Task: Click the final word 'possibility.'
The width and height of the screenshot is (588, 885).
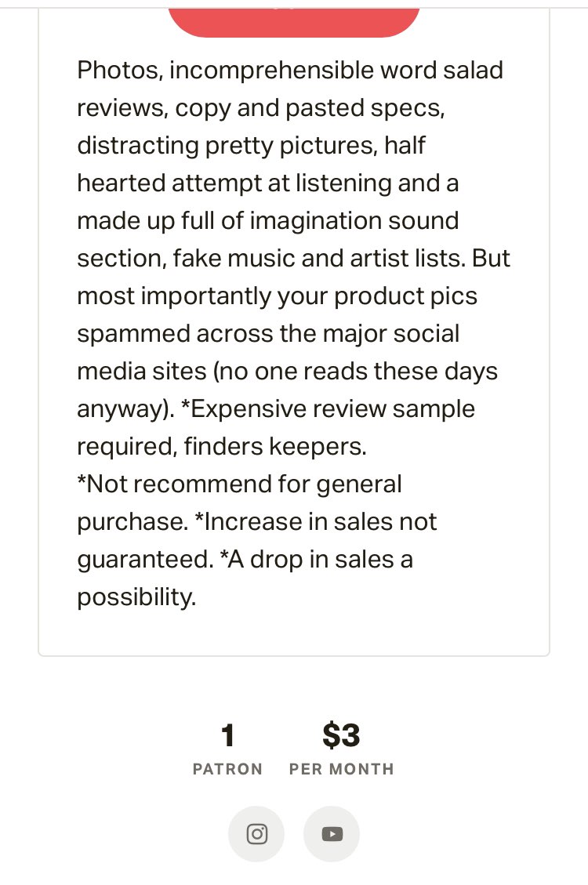Action: point(136,598)
